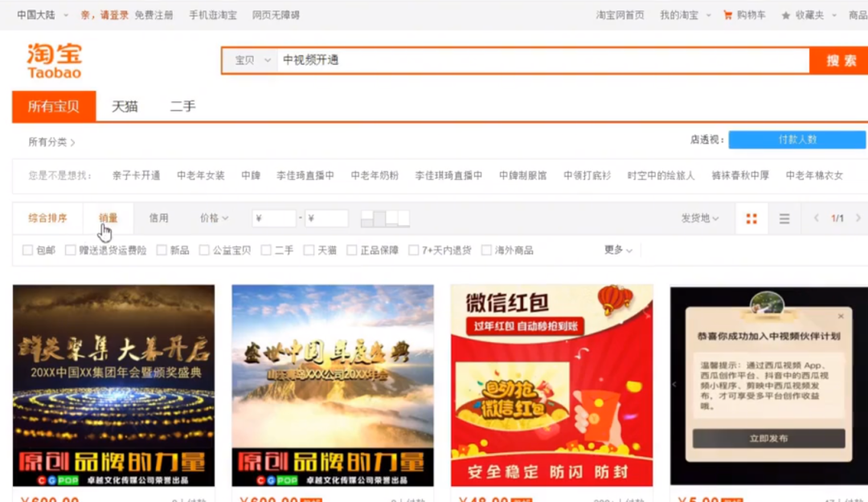Sort results by 信用
868x502 pixels.
[x=158, y=218]
